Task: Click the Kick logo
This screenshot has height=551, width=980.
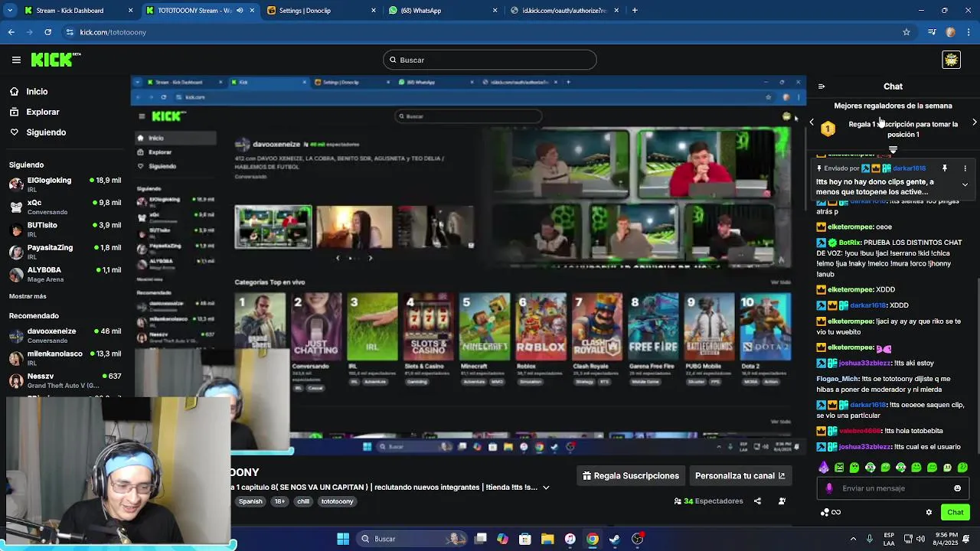Action: click(x=56, y=60)
